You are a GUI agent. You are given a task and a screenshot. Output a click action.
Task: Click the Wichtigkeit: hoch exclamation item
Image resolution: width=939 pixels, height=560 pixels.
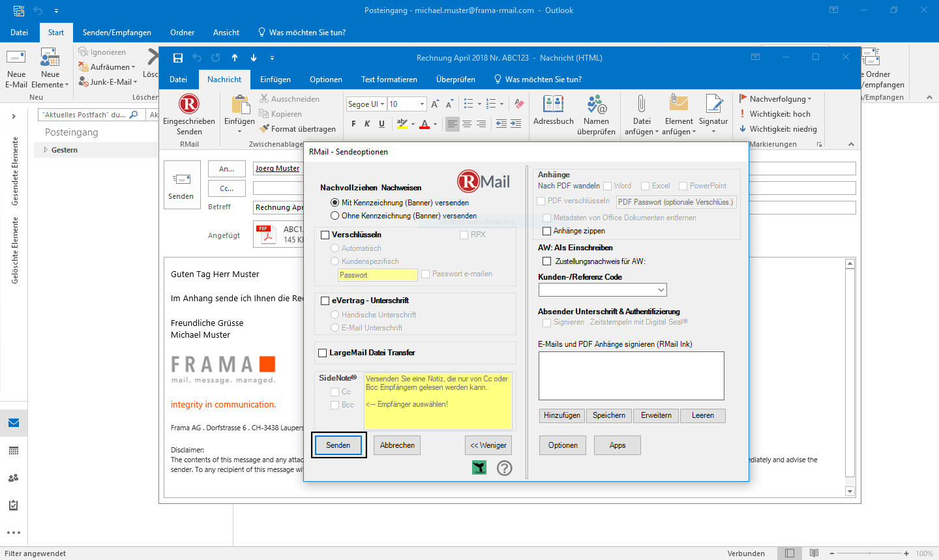pos(775,114)
